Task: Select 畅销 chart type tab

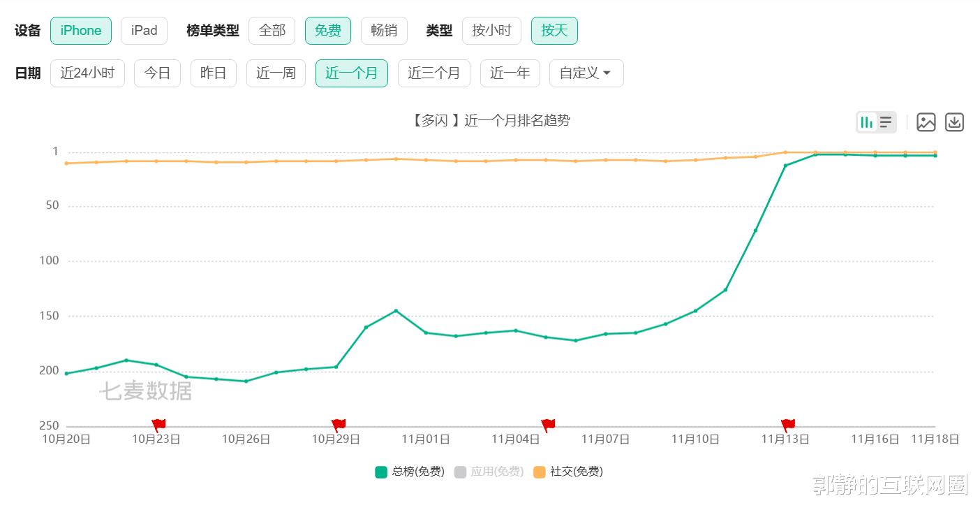Action: 384,31
